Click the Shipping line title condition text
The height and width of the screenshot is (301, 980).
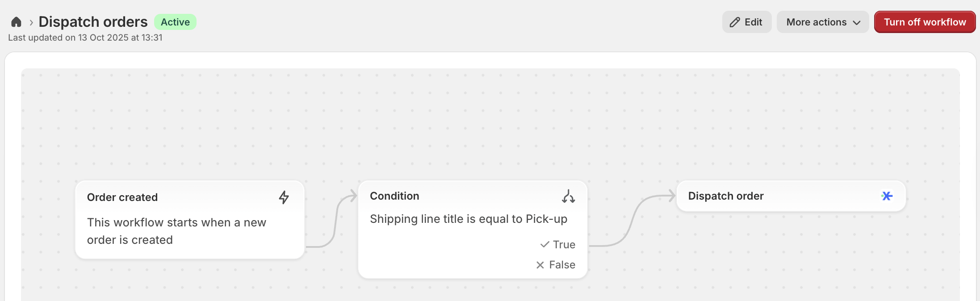coord(468,219)
